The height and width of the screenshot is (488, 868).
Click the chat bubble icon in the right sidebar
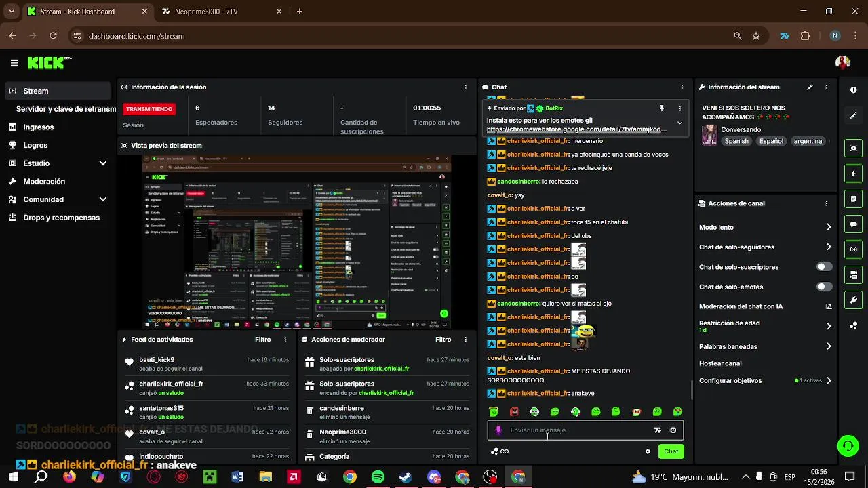click(x=853, y=224)
